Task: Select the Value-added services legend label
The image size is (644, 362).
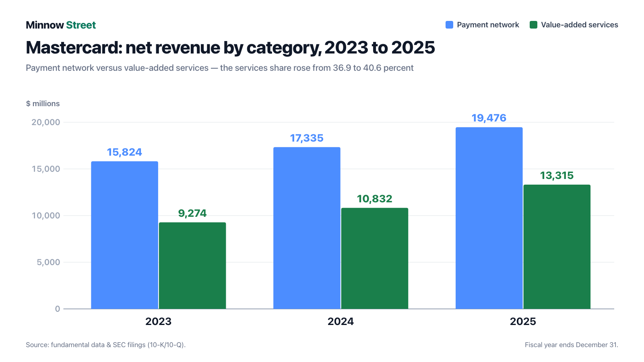Action: click(580, 25)
